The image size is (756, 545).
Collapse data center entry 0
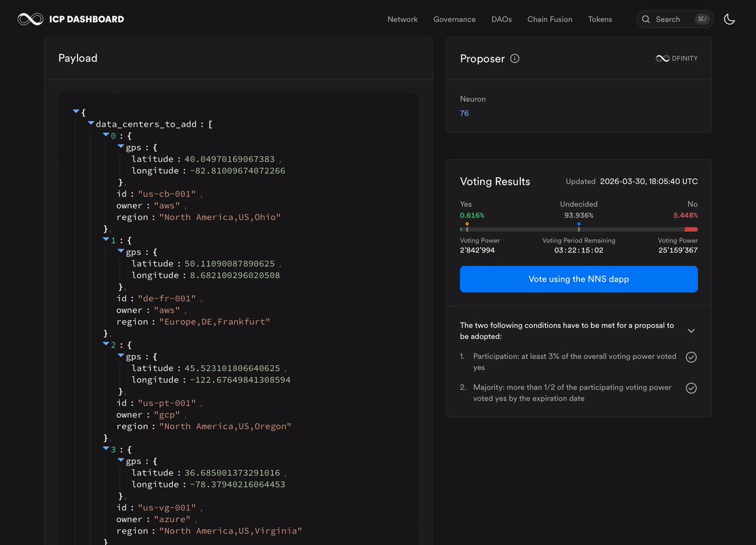[106, 135]
